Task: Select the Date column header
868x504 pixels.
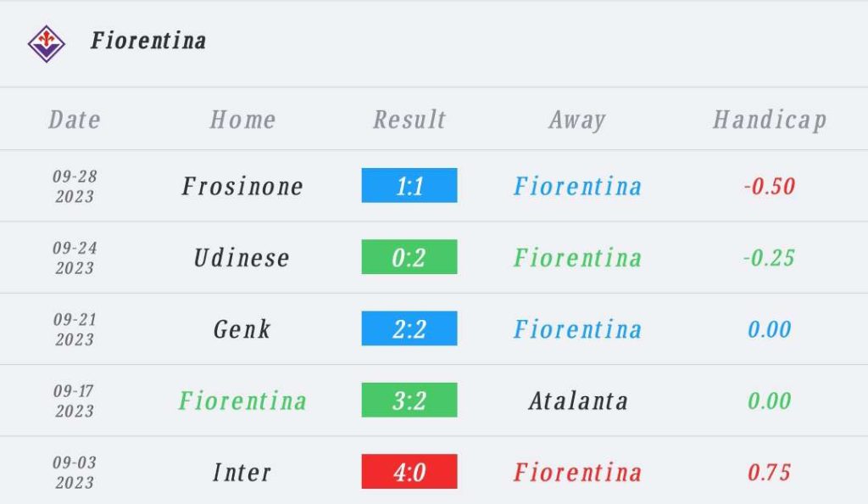Action: click(75, 120)
